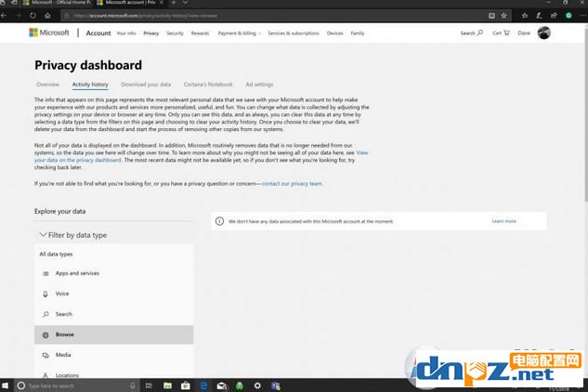Open the Family menu item
Viewport: 588px width, 392px height.
[358, 33]
